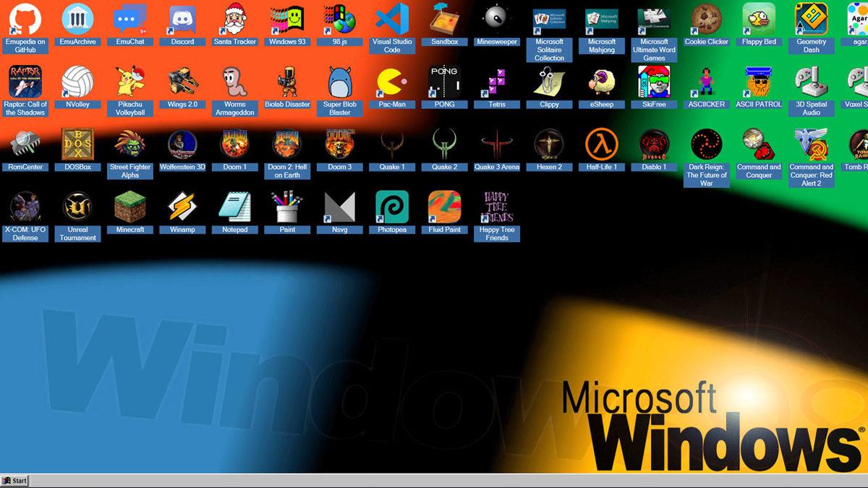
Task: Launch the Discord desktop shortcut
Action: point(182,20)
